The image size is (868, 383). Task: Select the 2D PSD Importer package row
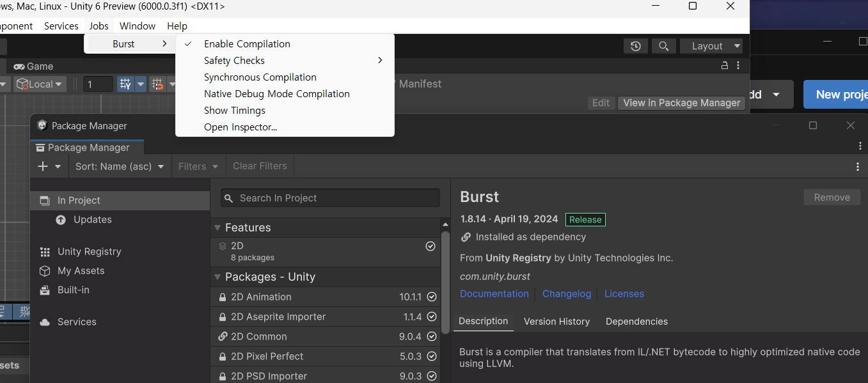[326, 376]
